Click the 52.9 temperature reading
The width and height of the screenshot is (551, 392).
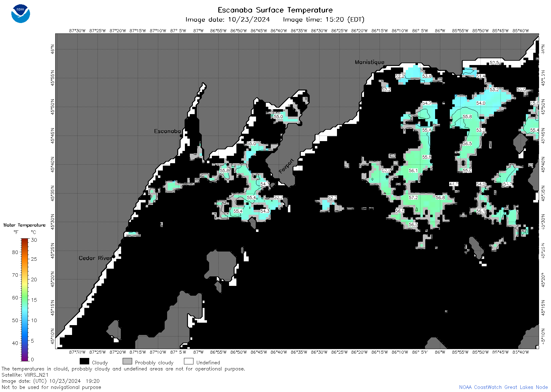tap(386, 171)
